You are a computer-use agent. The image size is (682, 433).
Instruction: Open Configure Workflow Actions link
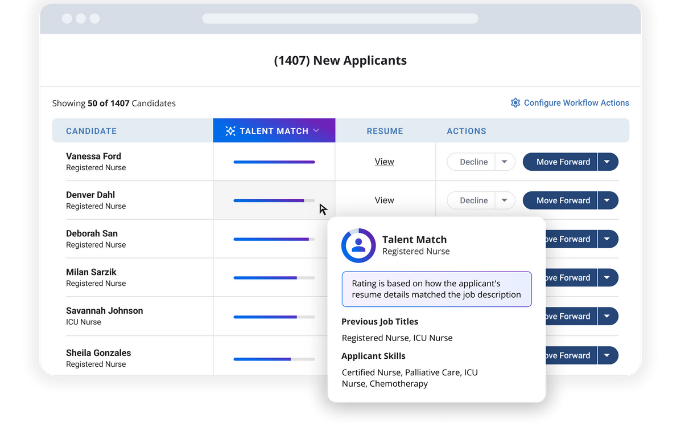tap(576, 103)
